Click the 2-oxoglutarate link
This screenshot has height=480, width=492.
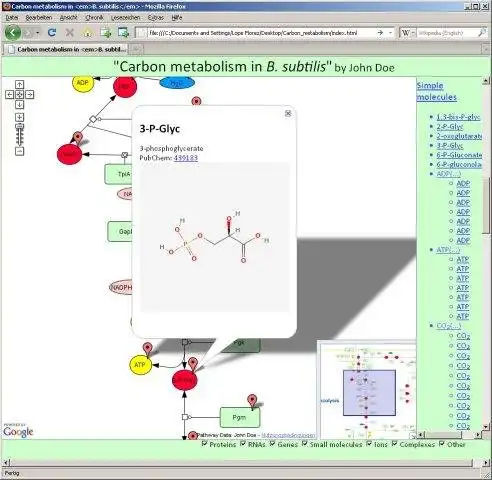459,136
